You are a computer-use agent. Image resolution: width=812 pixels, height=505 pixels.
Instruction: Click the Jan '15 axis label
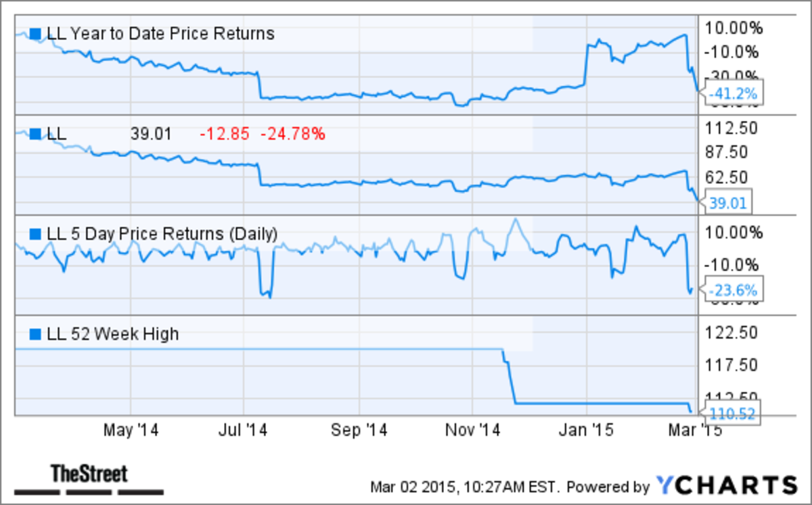589,431
